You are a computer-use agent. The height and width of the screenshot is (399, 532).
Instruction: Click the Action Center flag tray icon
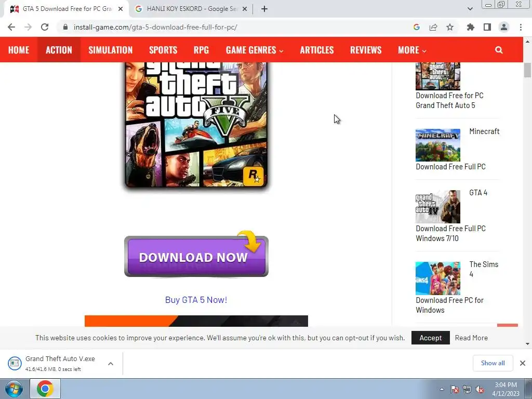tap(455, 389)
